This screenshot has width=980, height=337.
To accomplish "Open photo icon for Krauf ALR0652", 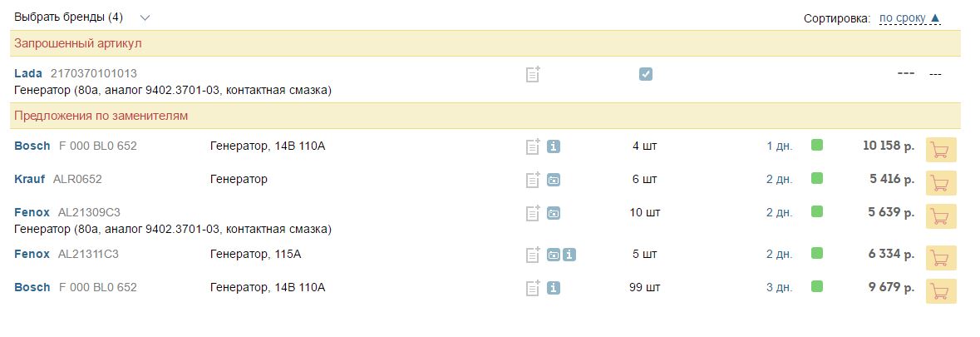I will coord(554,180).
